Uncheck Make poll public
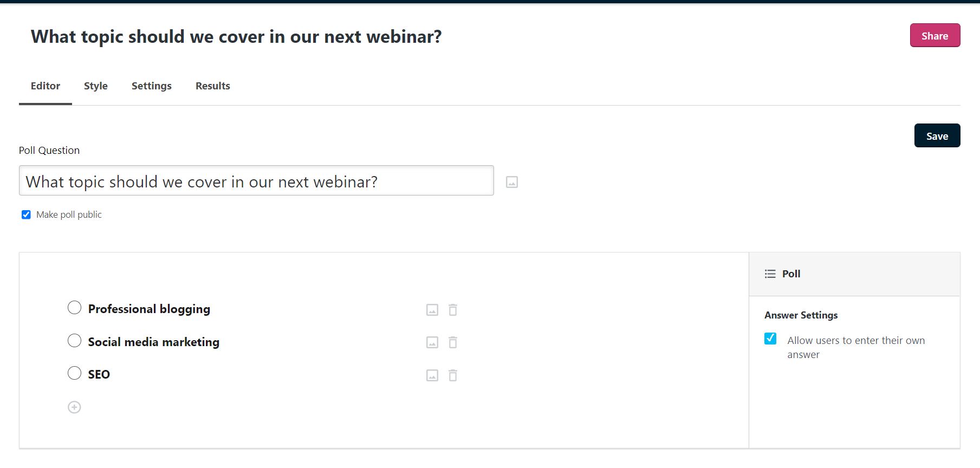 pyautogui.click(x=25, y=214)
